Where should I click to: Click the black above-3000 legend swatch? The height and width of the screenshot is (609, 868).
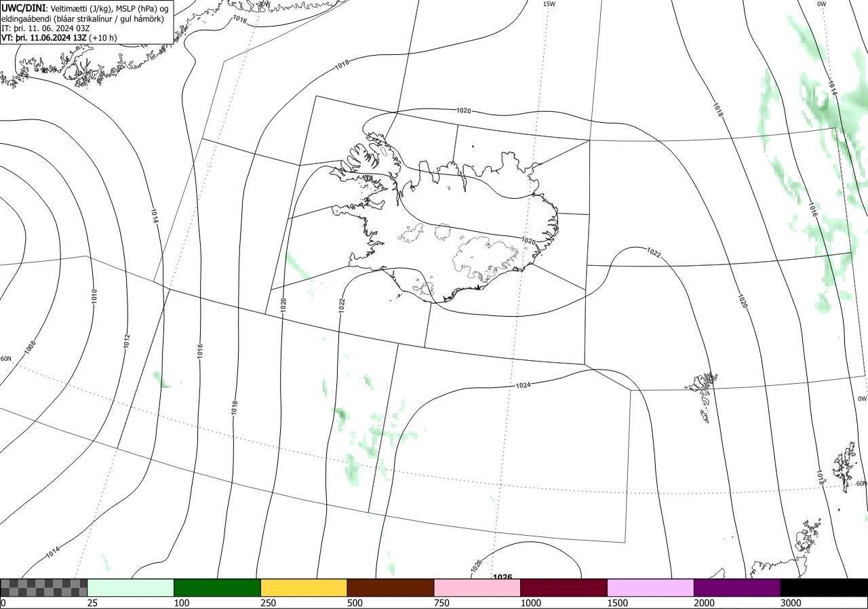pos(824,587)
